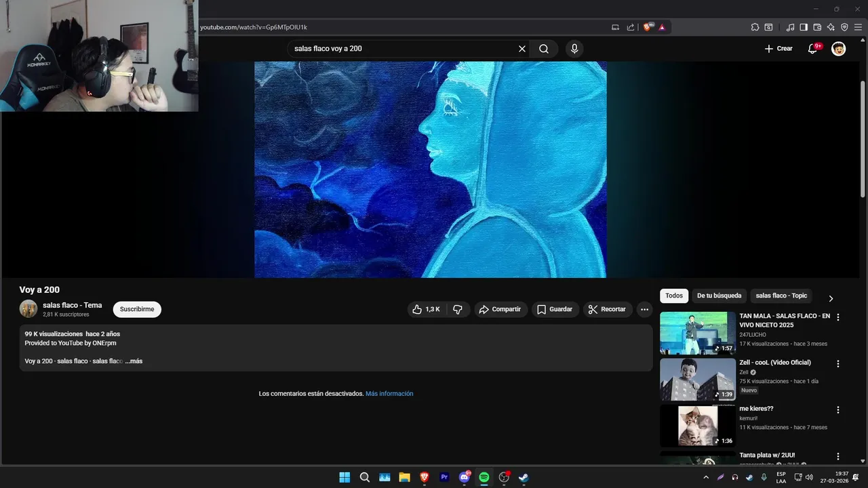Open the Compartir share dialog
This screenshot has height=488, width=868.
(500, 309)
